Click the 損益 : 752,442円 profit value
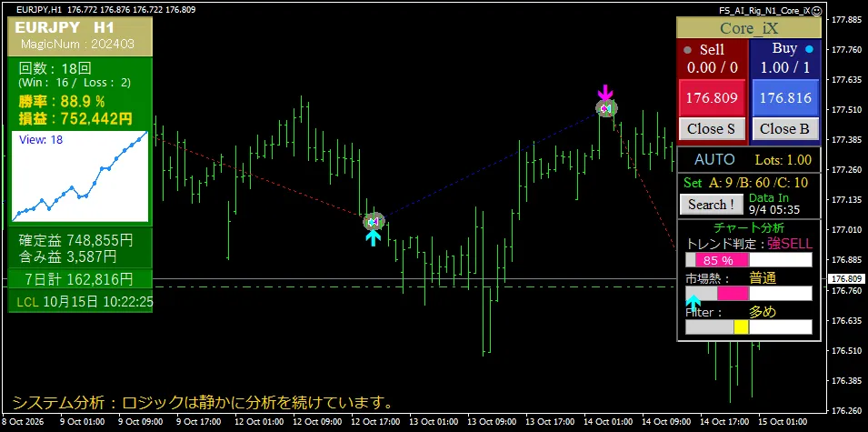Screen dimensions: 868x432 [75, 118]
